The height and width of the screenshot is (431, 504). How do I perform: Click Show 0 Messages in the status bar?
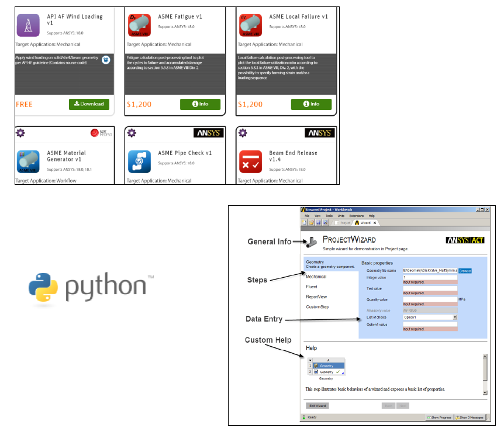(470, 418)
